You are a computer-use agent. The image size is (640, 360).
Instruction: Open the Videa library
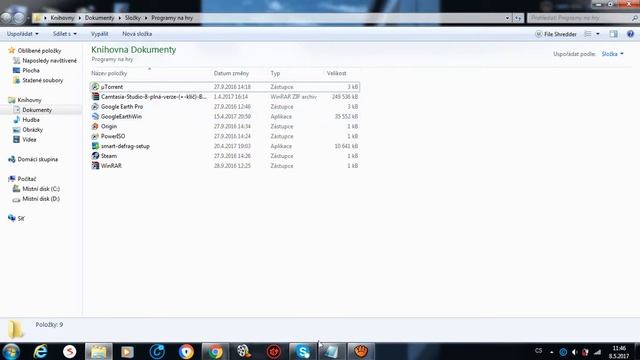(x=29, y=140)
